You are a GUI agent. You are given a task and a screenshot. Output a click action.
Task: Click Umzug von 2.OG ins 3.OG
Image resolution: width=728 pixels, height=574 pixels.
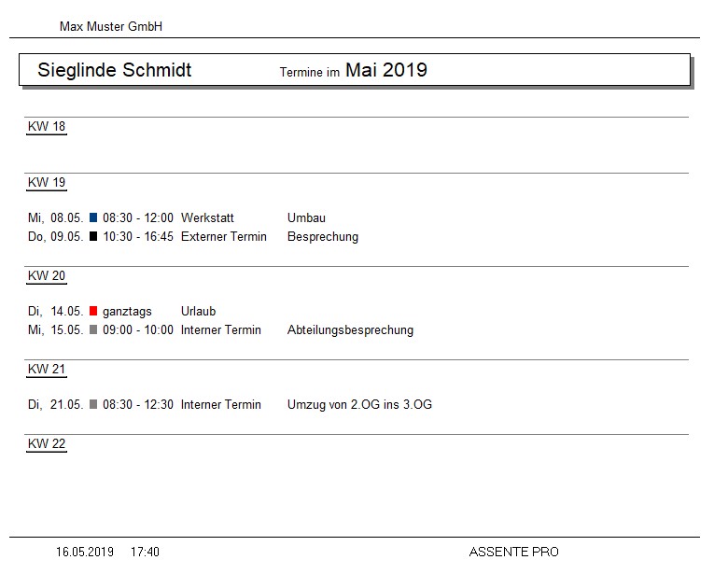tap(359, 404)
